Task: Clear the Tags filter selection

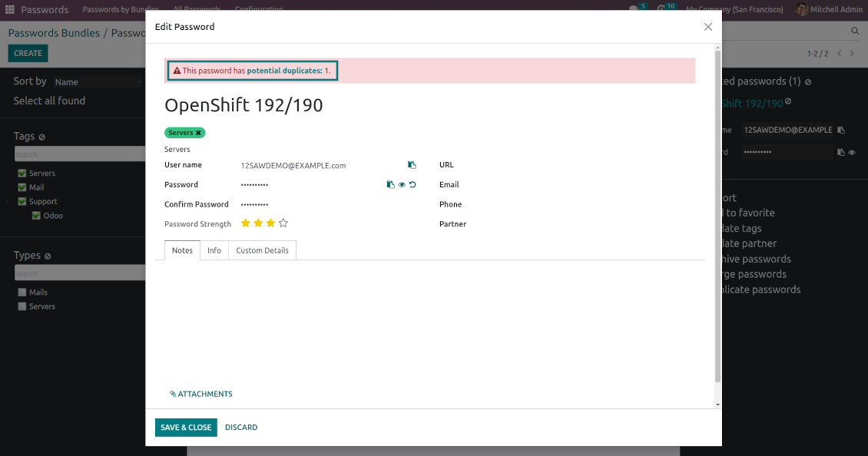Action: point(42,137)
